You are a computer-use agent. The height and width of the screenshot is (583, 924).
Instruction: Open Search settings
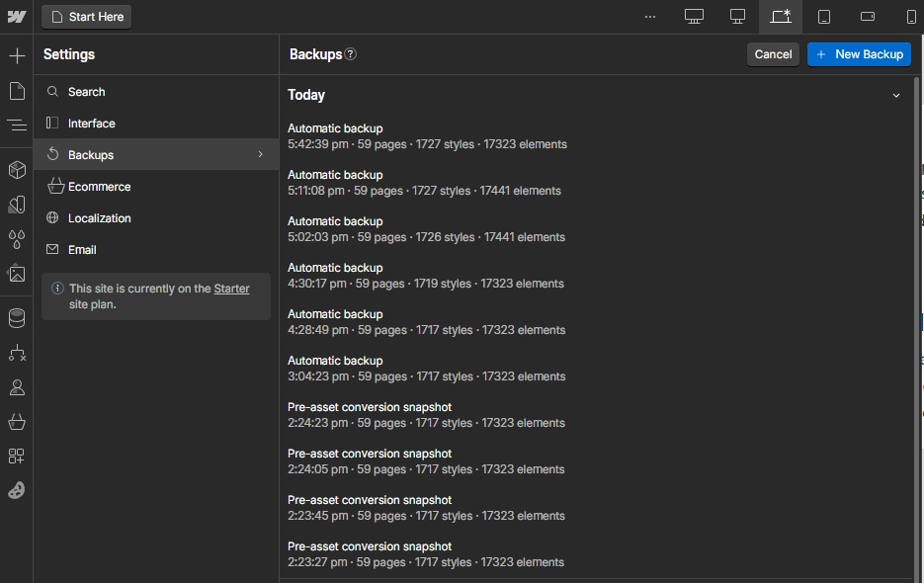click(x=156, y=91)
